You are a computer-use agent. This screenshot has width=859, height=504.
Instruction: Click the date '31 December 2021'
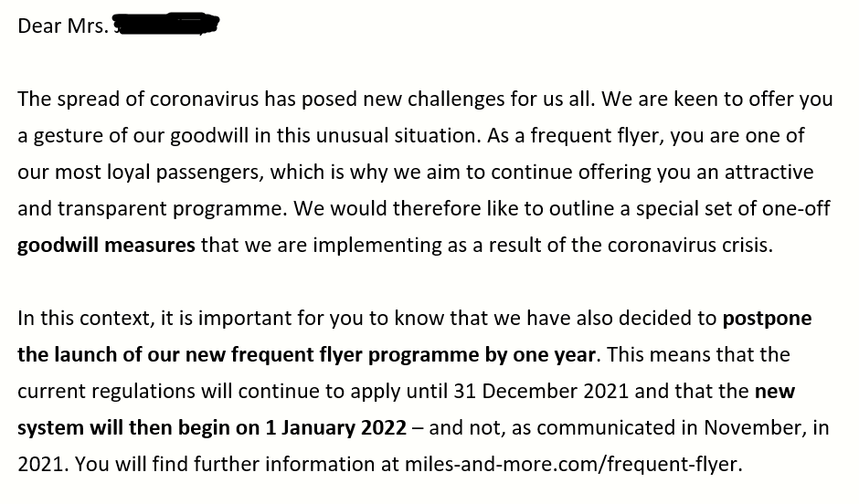pos(541,392)
